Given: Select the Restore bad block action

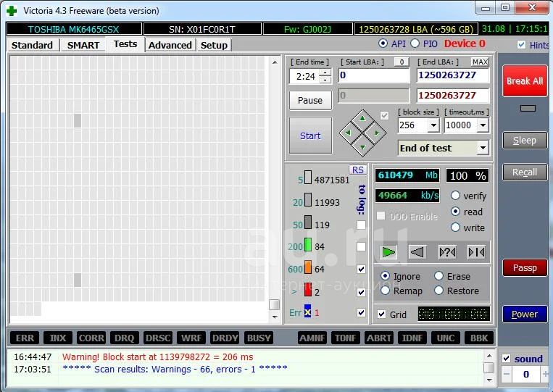Looking at the screenshot, I should pos(438,291).
